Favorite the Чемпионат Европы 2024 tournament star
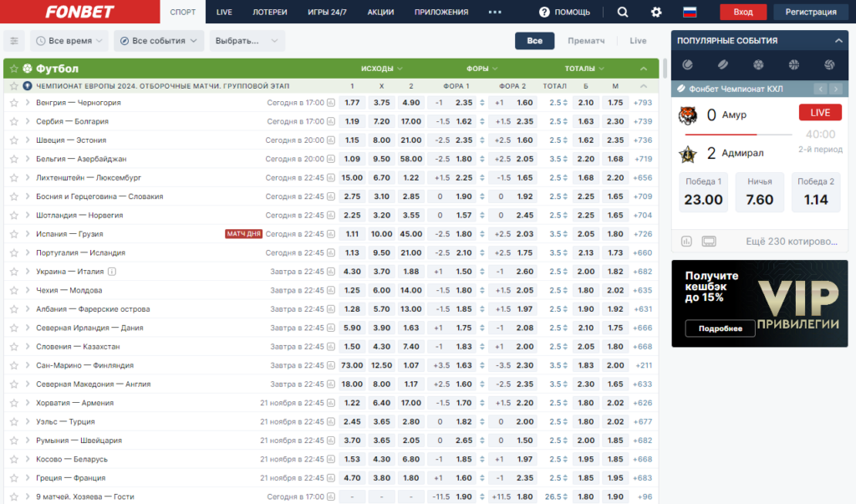Screen dimensions: 856x504 [13, 86]
